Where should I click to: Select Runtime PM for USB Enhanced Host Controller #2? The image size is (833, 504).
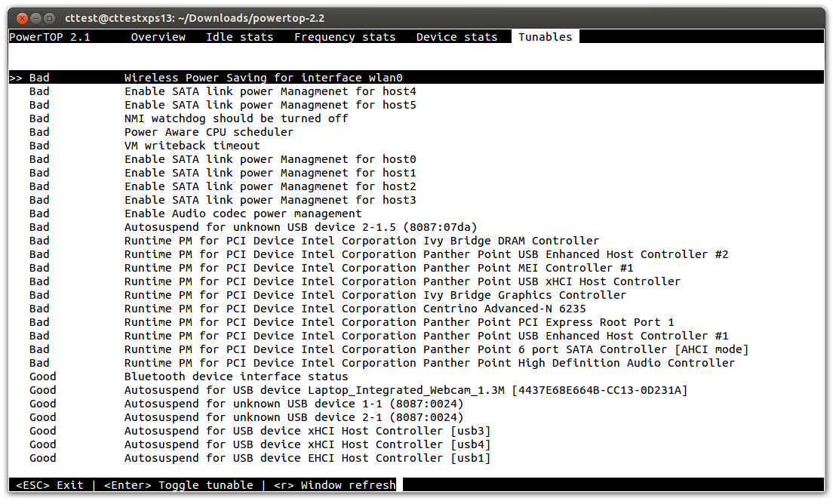[416, 254]
